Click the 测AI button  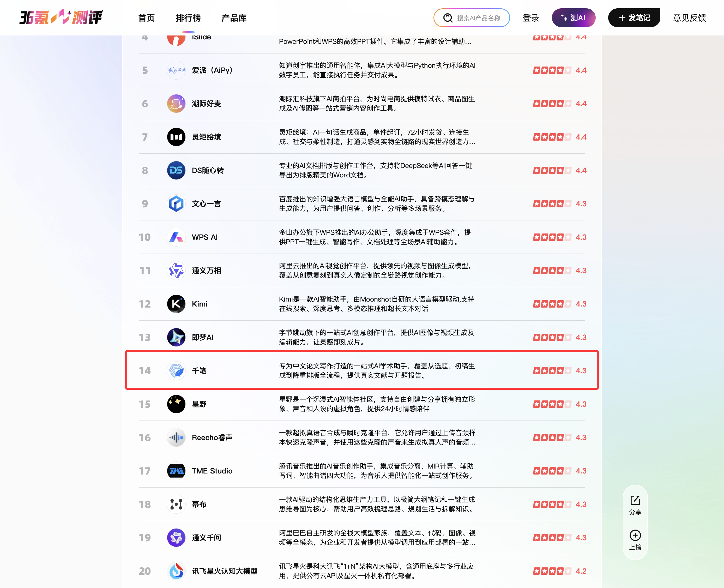click(573, 18)
